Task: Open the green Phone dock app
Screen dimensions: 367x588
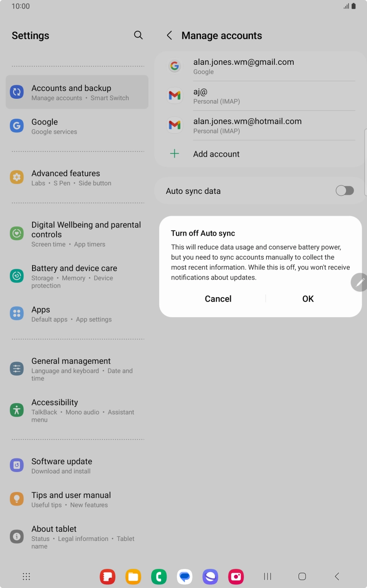Action: (x=159, y=576)
